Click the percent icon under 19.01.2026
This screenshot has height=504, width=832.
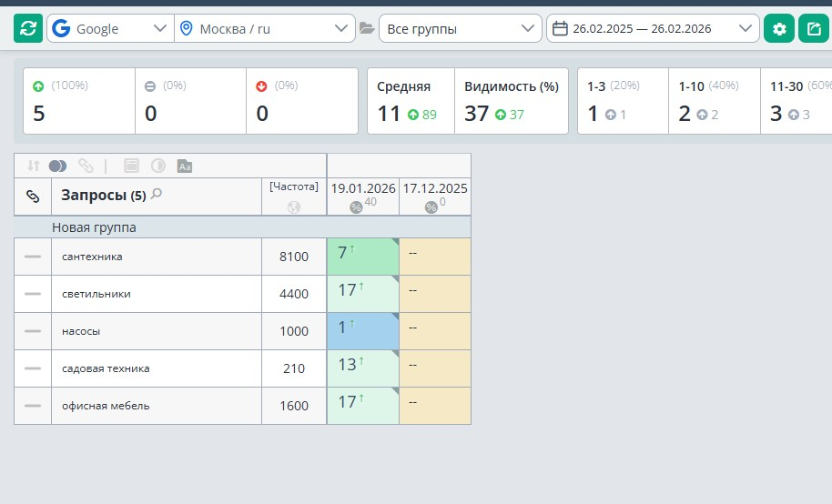[356, 207]
